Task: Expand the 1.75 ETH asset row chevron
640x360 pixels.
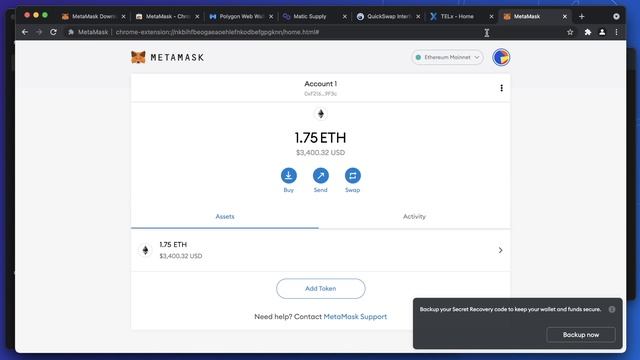Action: point(500,250)
